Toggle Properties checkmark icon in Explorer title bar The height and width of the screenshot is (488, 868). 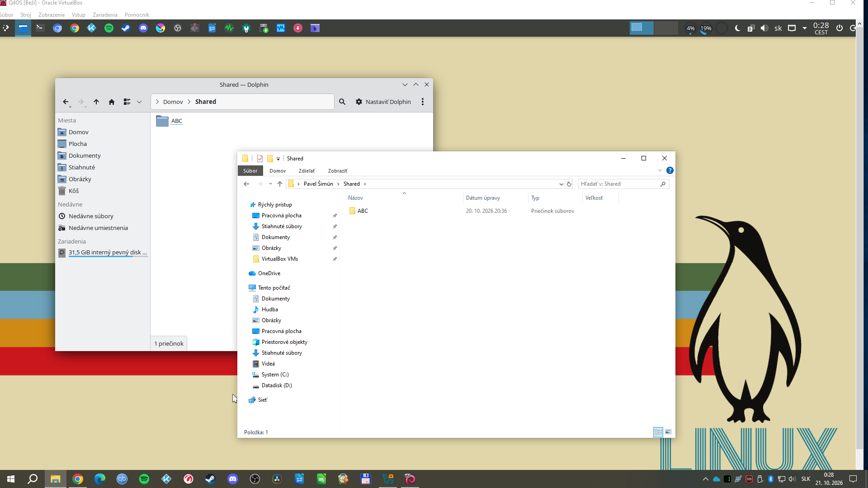(x=260, y=159)
